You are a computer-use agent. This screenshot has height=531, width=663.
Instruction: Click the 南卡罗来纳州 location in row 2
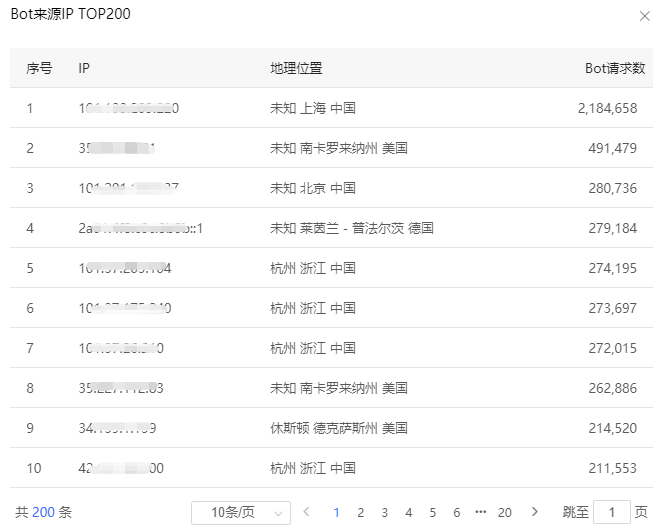coord(339,148)
